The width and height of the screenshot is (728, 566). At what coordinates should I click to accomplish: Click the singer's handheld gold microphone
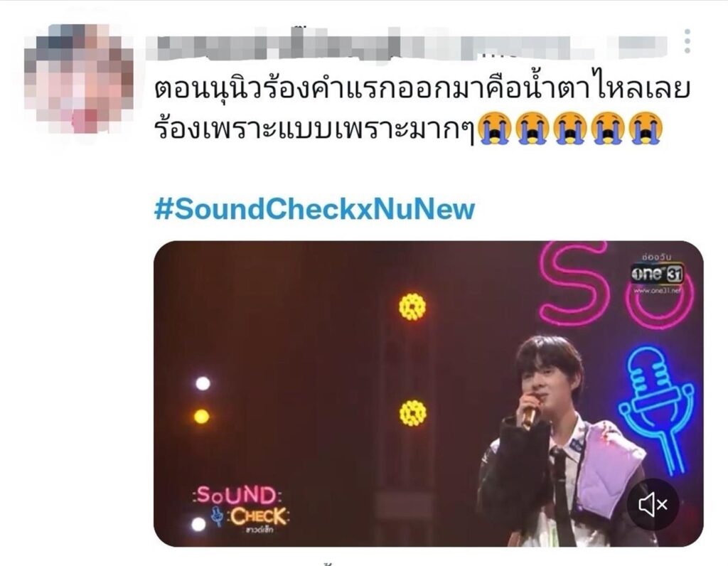(x=529, y=413)
